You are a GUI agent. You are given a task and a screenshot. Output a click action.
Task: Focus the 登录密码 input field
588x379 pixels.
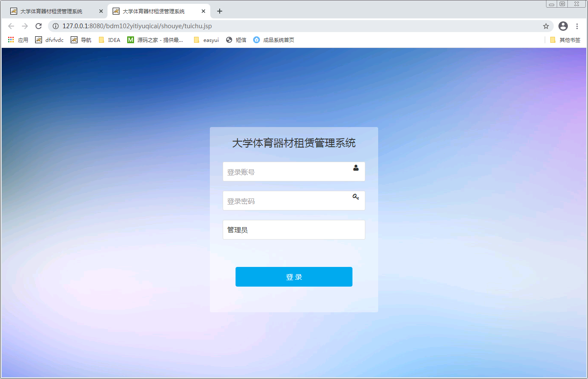(x=294, y=201)
